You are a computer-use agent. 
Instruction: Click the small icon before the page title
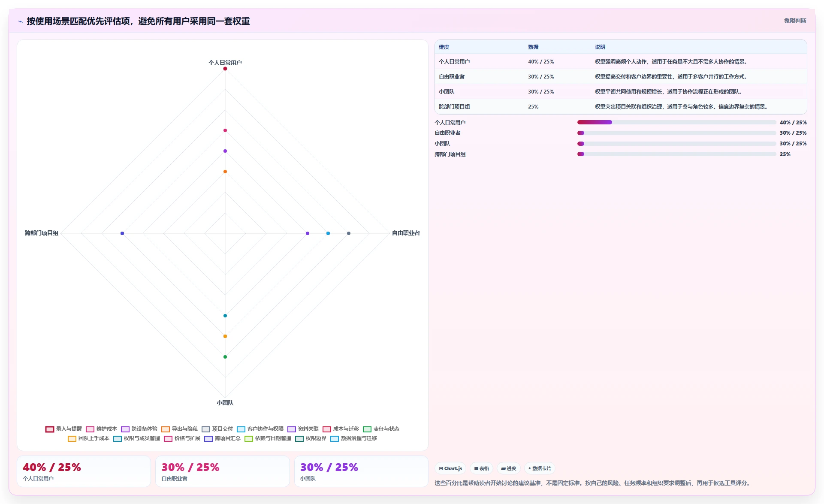tap(20, 21)
